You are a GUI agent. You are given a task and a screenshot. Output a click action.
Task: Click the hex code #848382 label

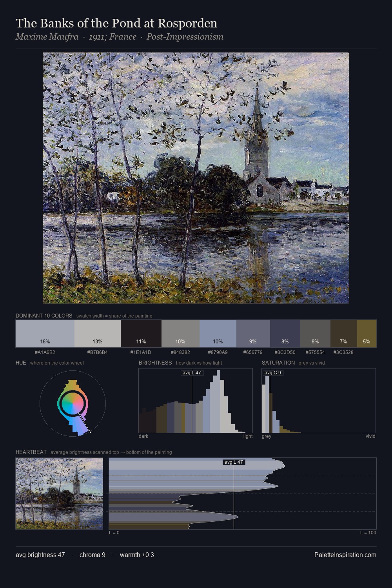click(180, 352)
